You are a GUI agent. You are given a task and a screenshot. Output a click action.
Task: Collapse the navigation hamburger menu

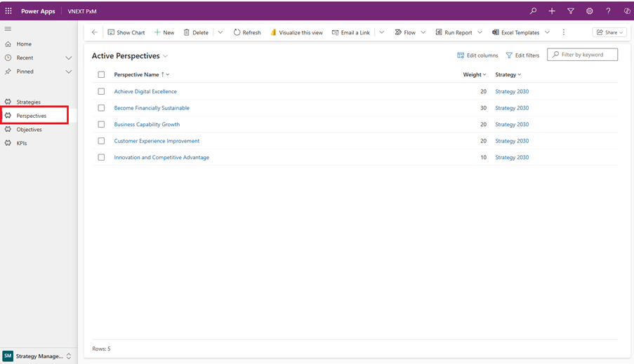pos(8,29)
